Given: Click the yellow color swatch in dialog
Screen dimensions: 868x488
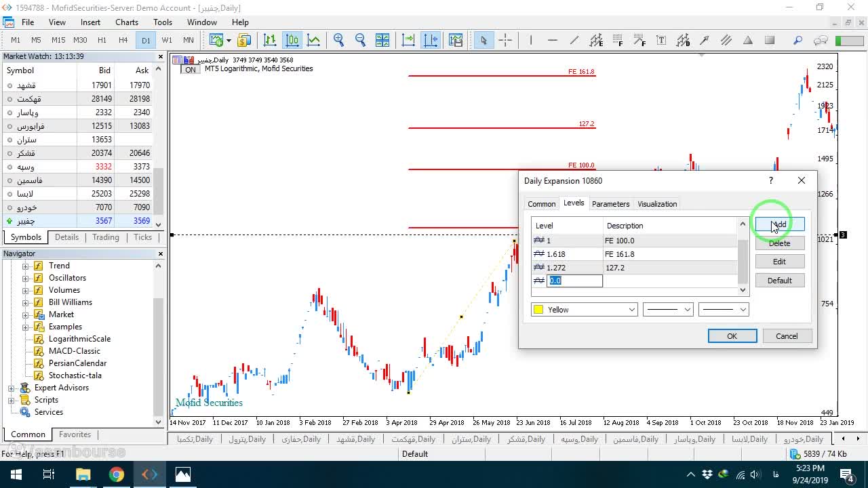Looking at the screenshot, I should pyautogui.click(x=538, y=310).
